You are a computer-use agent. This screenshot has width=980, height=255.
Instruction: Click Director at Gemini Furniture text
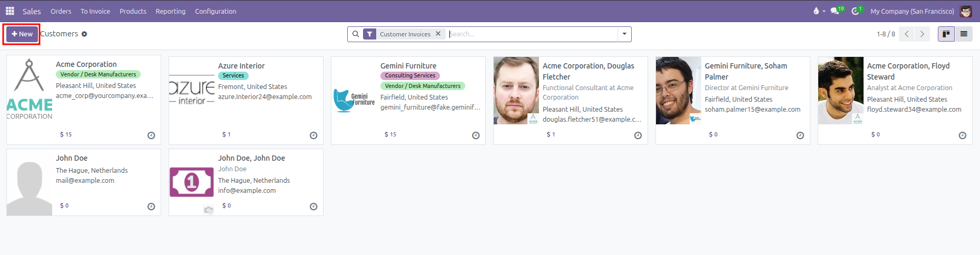coord(747,88)
